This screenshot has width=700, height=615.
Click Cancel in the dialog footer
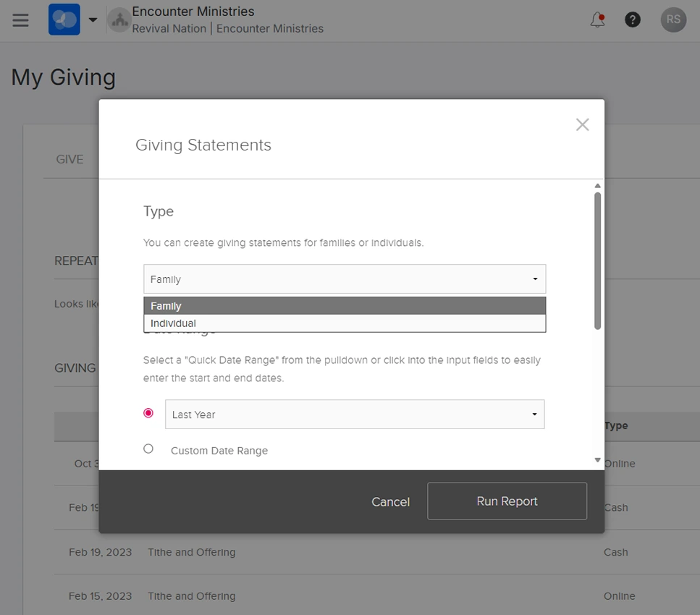click(x=390, y=501)
